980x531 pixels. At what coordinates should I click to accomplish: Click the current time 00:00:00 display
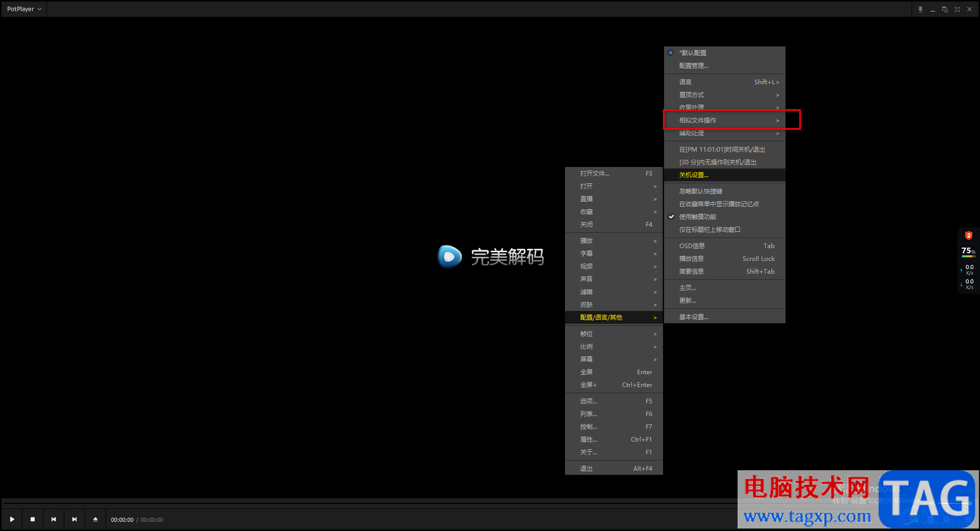pos(122,520)
